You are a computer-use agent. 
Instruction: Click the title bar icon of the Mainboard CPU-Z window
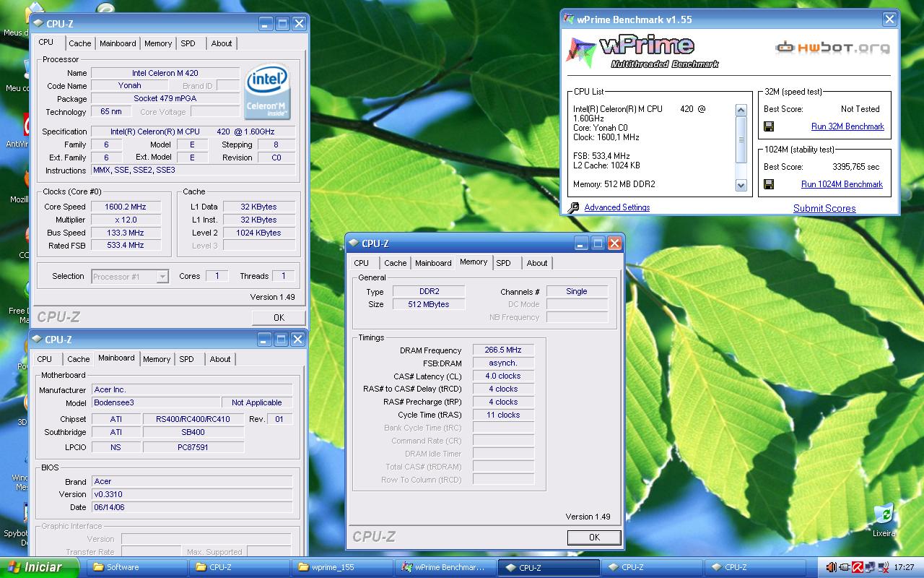pyautogui.click(x=37, y=339)
